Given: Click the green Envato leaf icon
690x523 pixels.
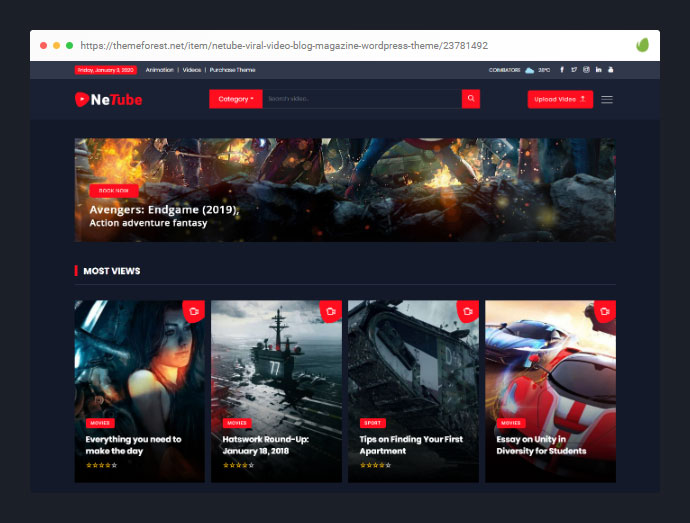Looking at the screenshot, I should 642,45.
